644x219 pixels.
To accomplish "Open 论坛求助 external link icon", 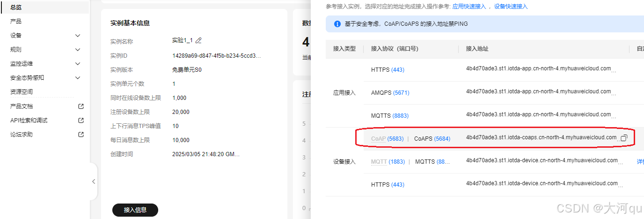I will [x=81, y=135].
